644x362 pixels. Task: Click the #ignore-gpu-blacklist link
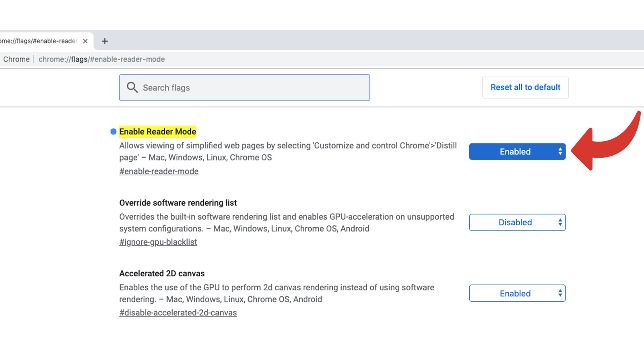(158, 242)
